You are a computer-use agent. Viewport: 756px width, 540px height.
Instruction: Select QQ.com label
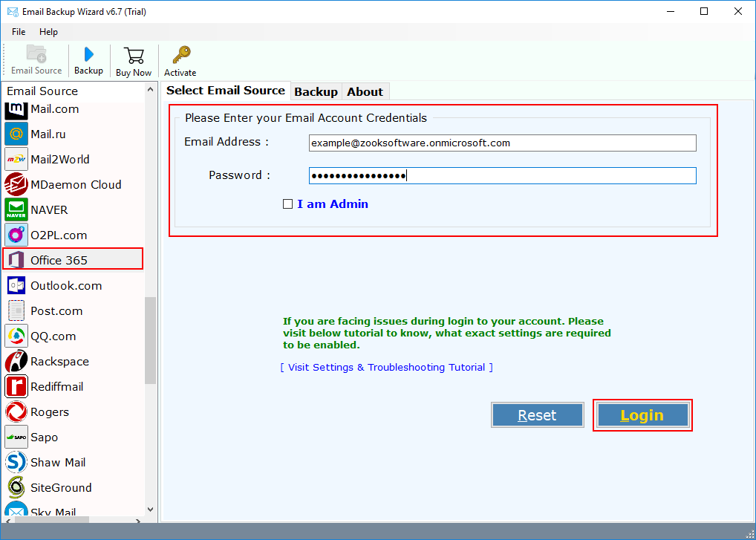click(x=53, y=336)
